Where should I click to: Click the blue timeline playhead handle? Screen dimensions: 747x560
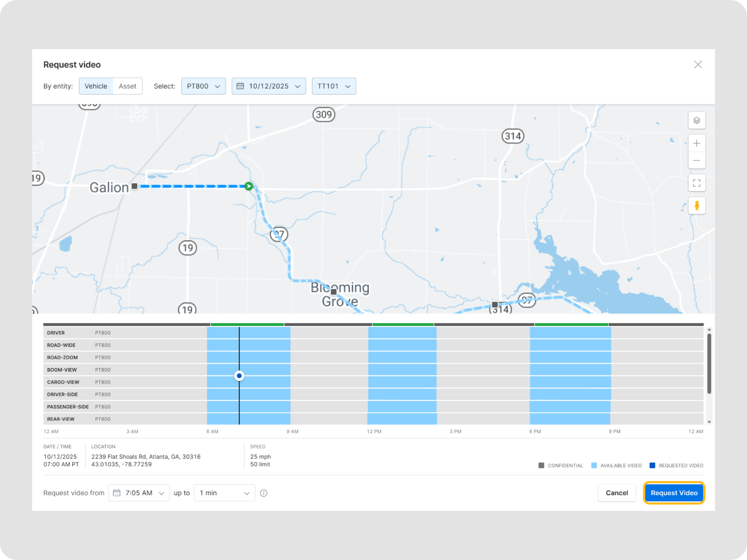tap(239, 376)
